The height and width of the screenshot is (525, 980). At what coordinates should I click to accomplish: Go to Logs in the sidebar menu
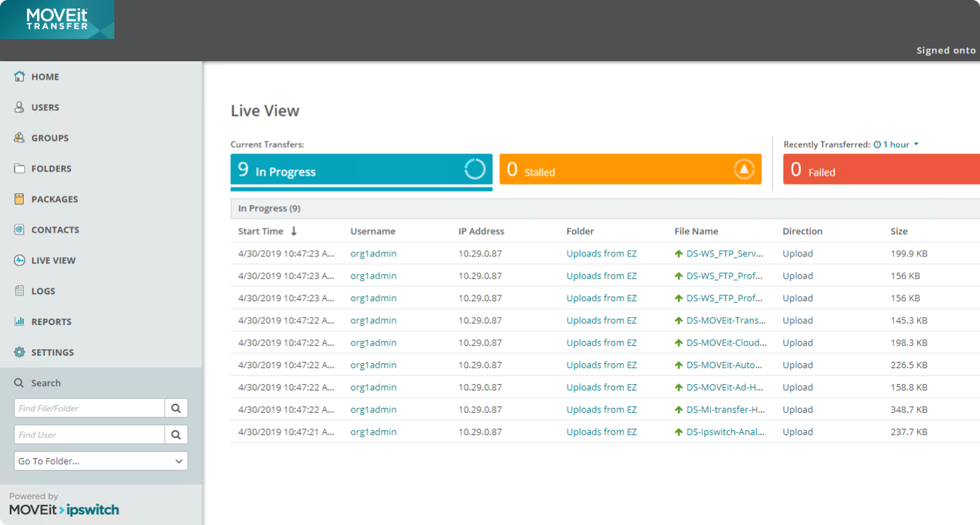click(43, 291)
